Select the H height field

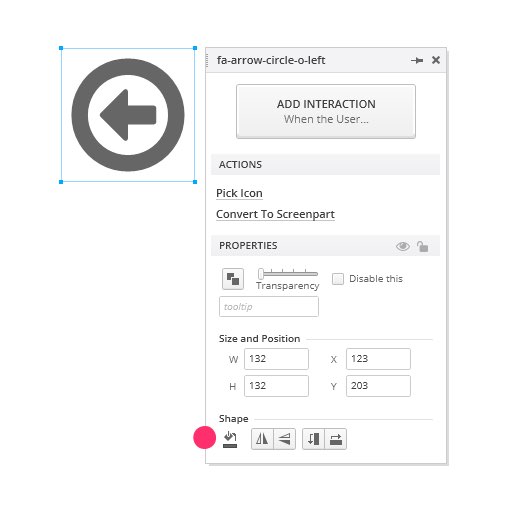click(276, 386)
